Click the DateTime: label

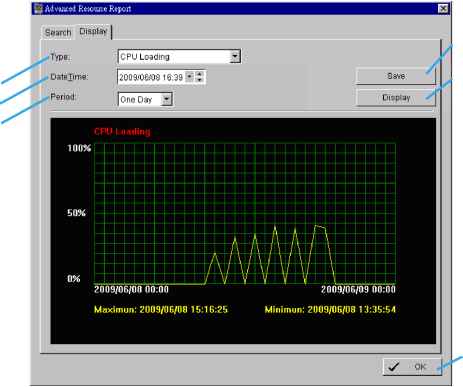pyautogui.click(x=69, y=77)
